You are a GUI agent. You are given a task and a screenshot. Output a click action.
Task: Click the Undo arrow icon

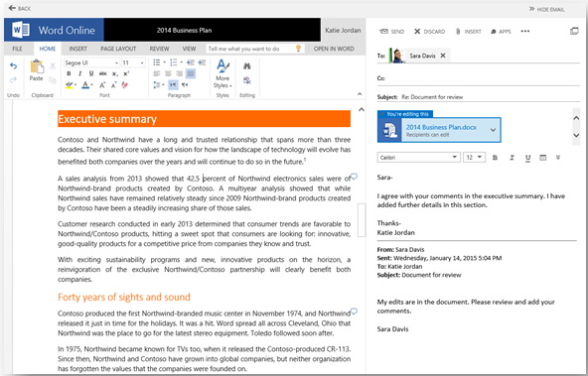[13, 66]
